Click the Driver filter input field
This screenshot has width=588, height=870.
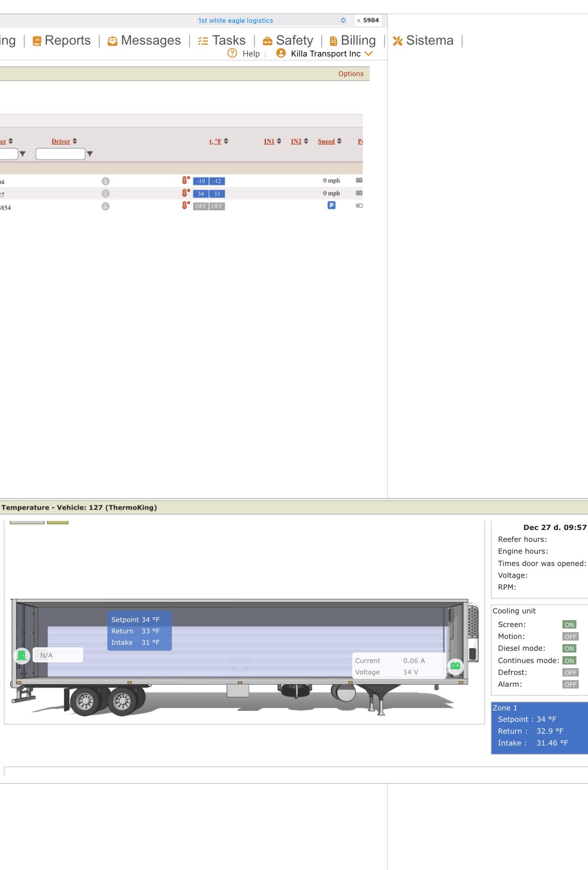tap(61, 154)
